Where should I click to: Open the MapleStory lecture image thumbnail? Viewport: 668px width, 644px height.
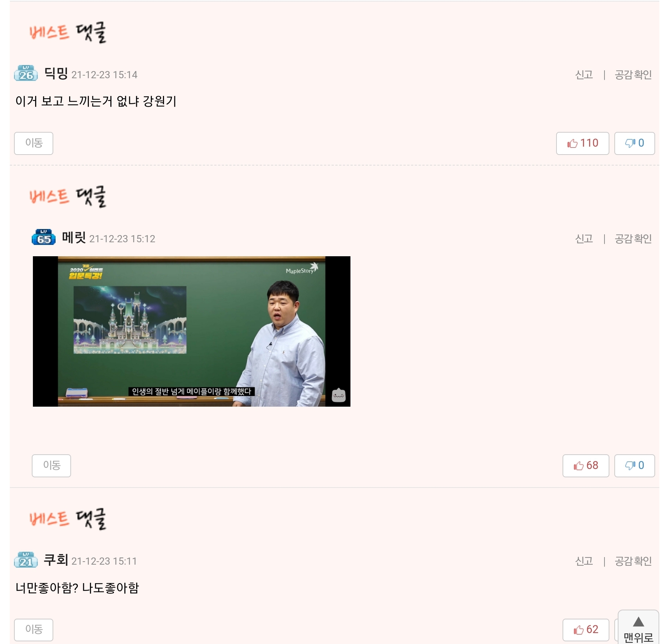192,331
